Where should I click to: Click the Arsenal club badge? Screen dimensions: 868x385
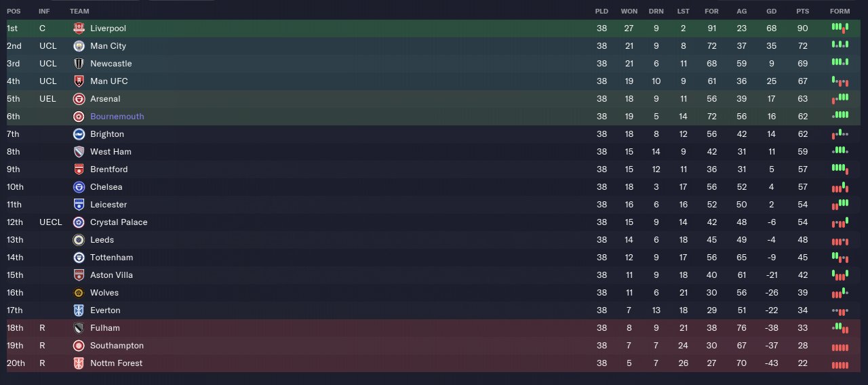(x=79, y=99)
